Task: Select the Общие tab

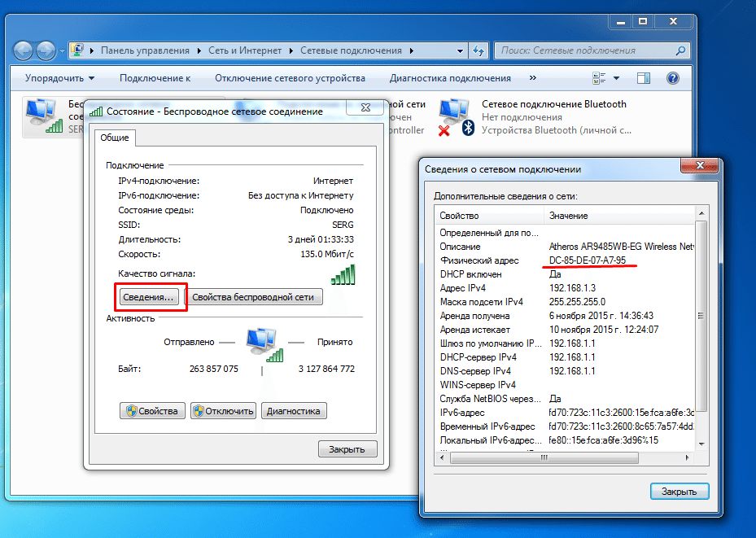Action: pyautogui.click(x=114, y=138)
